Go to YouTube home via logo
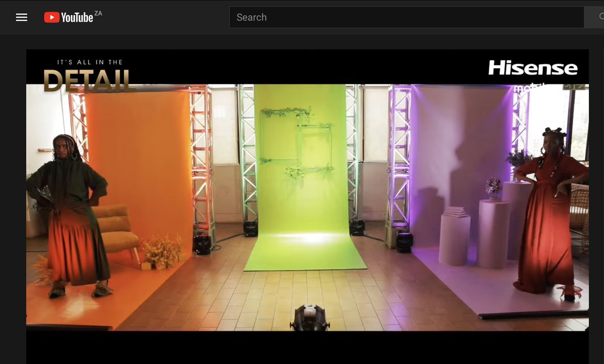This screenshot has height=364, width=604. [68, 18]
